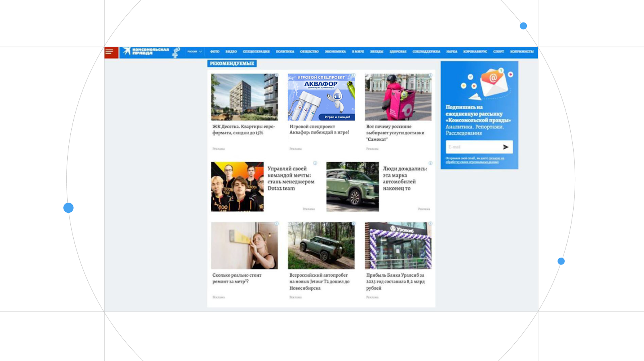
Task: Open the ОБЩЕСТВО section
Action: click(309, 51)
